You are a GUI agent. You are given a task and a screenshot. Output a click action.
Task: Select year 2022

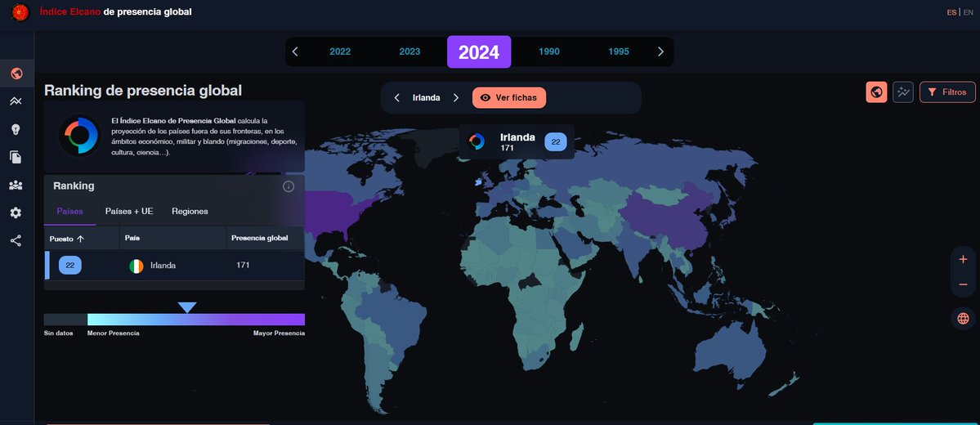(340, 51)
